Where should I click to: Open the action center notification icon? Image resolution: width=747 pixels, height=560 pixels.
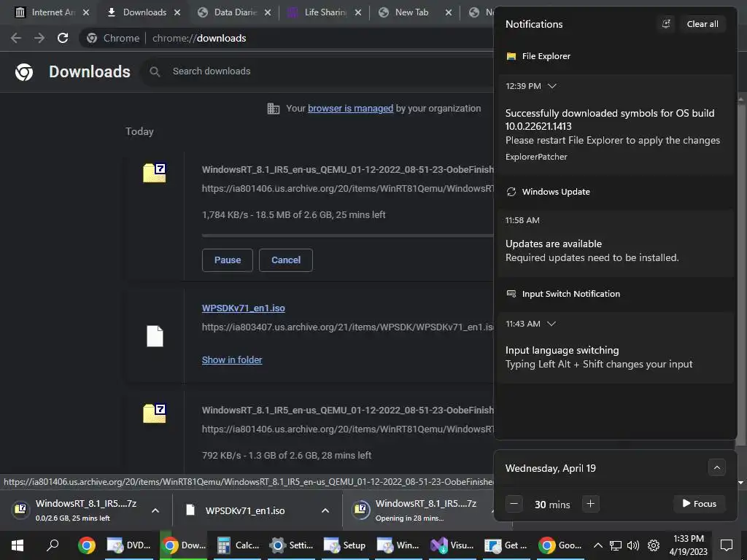[x=727, y=545]
